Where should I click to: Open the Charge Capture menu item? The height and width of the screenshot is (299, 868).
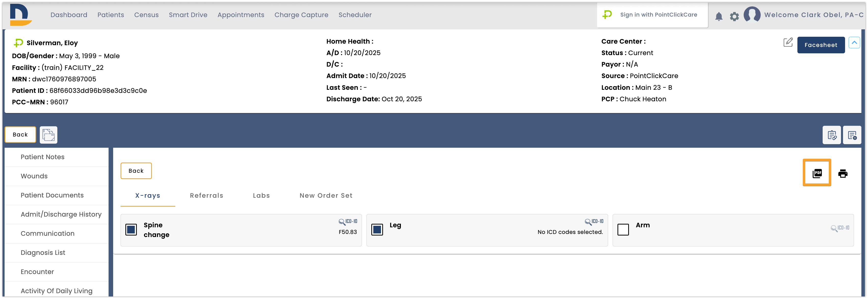coord(301,15)
